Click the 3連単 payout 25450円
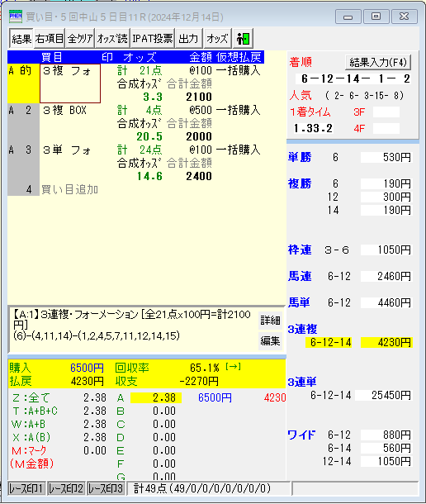 pyautogui.click(x=384, y=395)
